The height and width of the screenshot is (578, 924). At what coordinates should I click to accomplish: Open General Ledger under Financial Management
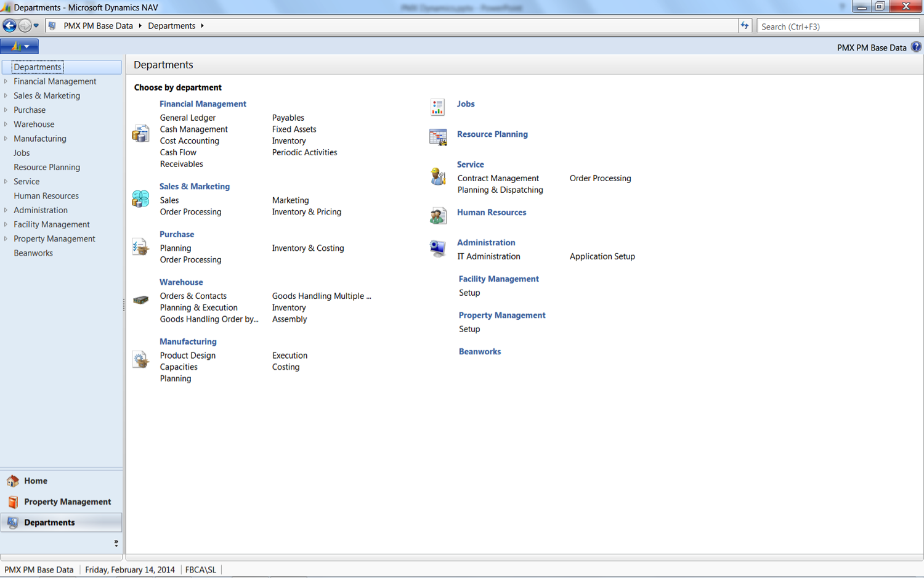pyautogui.click(x=188, y=118)
